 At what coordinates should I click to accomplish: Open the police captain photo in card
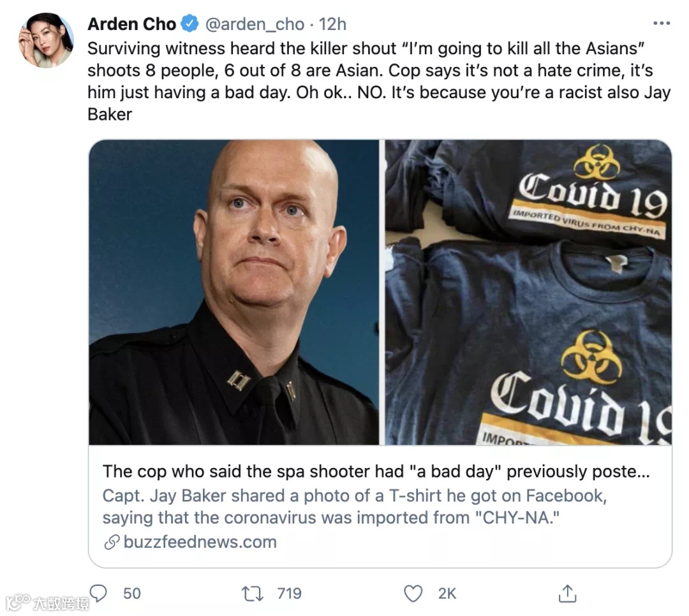coord(233,292)
